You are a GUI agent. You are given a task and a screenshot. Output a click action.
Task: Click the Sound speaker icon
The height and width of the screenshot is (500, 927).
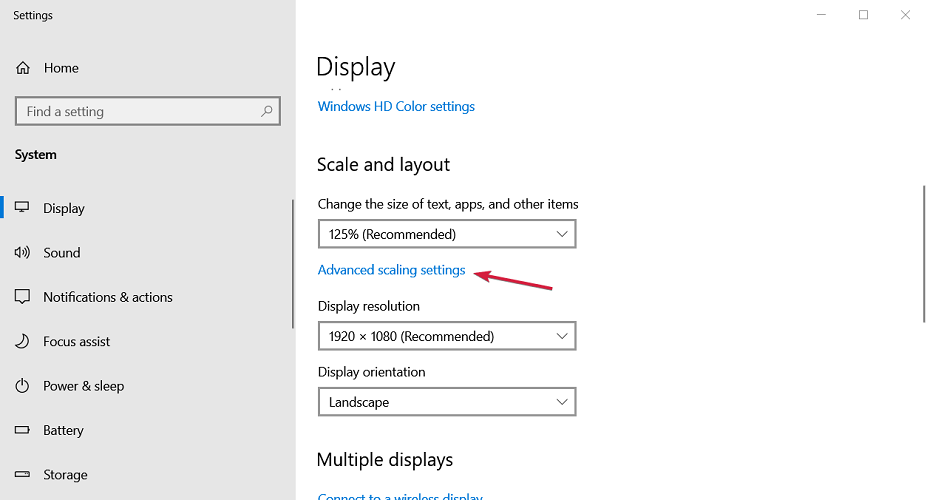[x=22, y=253]
